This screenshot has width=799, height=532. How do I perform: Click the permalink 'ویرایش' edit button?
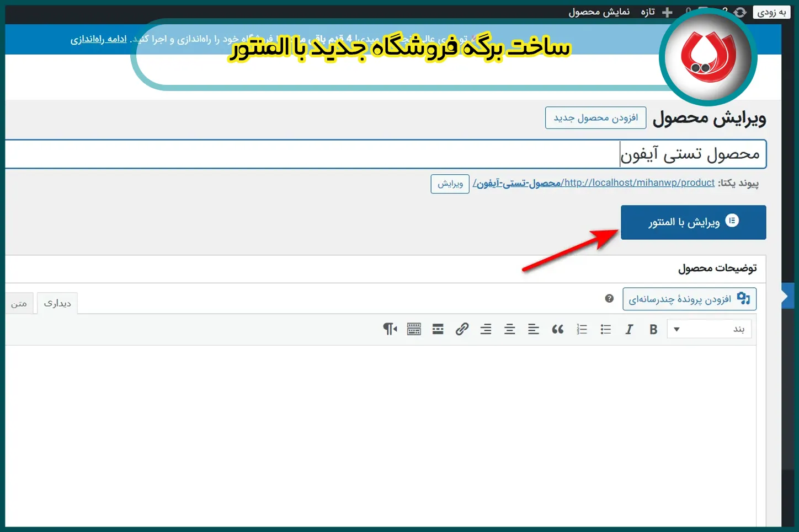pyautogui.click(x=450, y=184)
